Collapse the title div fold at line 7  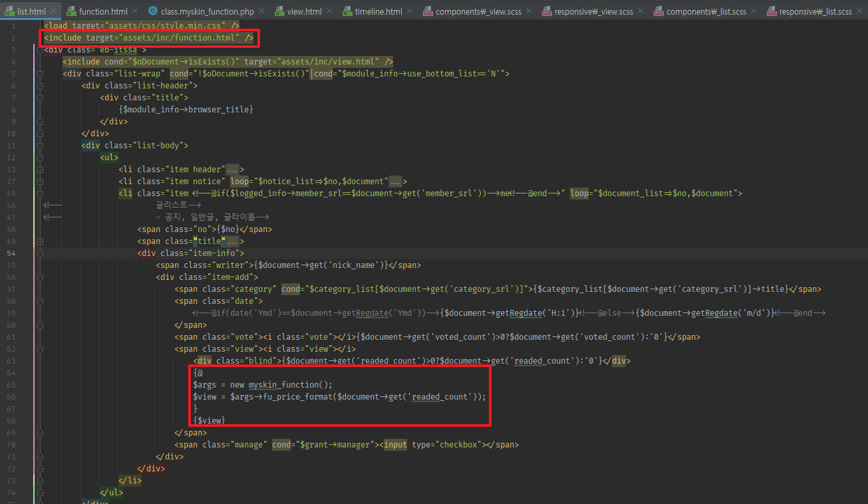coord(40,98)
